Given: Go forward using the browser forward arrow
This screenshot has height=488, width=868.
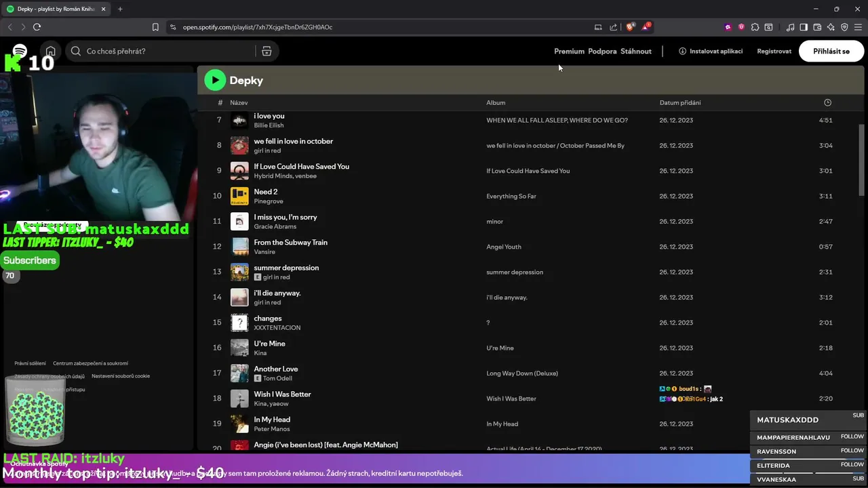Looking at the screenshot, I should (x=22, y=27).
